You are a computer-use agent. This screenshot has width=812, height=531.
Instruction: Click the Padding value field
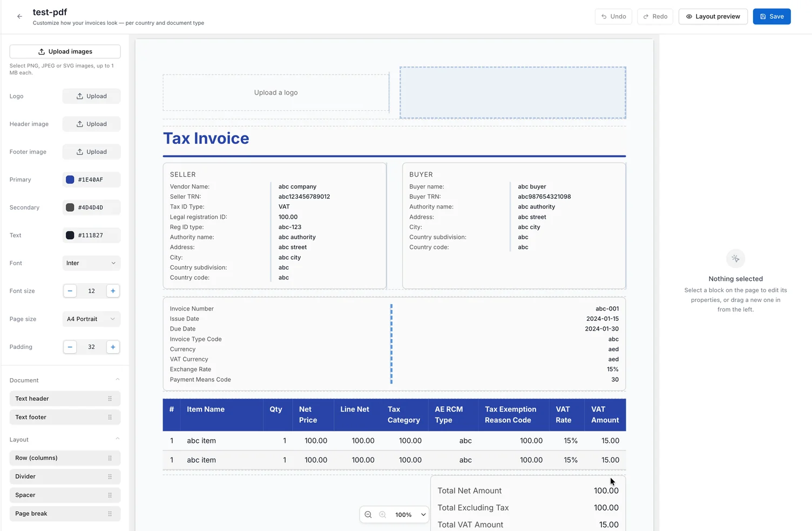point(91,347)
